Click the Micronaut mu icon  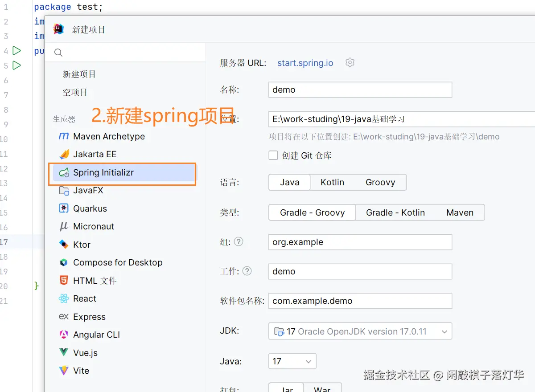pos(64,226)
